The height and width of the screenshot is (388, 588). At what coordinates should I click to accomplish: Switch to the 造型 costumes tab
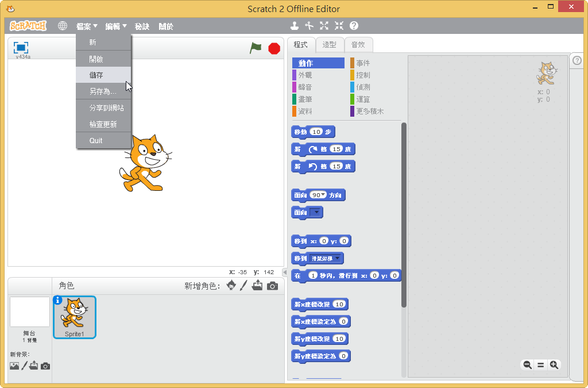pos(329,45)
